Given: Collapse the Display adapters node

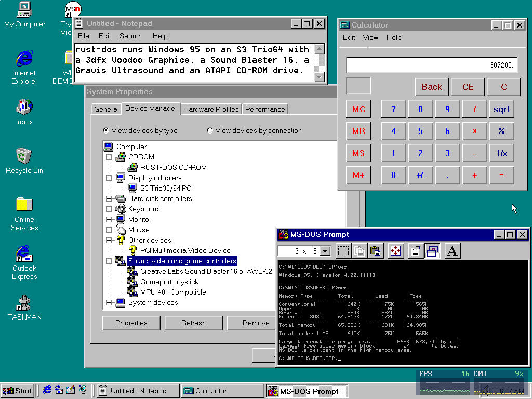Looking at the screenshot, I should point(109,178).
